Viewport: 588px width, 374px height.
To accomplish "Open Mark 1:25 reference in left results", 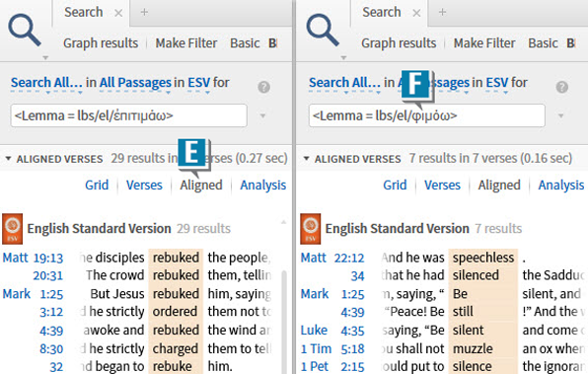I will click(33, 294).
